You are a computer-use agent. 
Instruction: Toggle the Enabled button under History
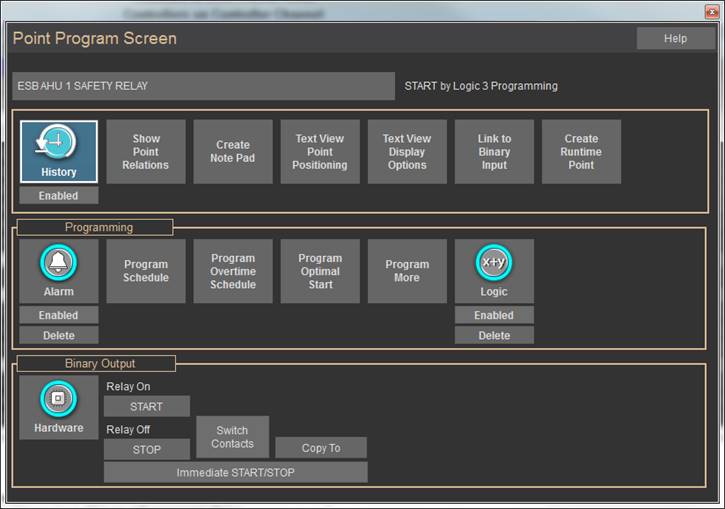pos(58,196)
